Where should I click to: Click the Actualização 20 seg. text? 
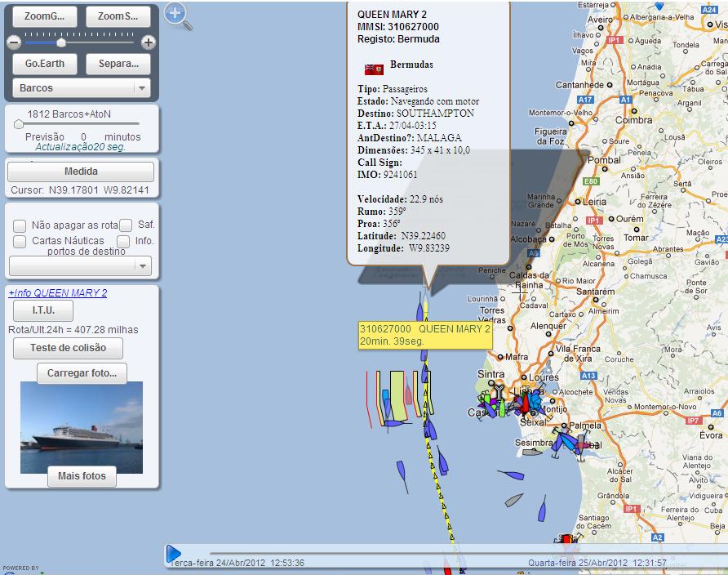(81, 147)
